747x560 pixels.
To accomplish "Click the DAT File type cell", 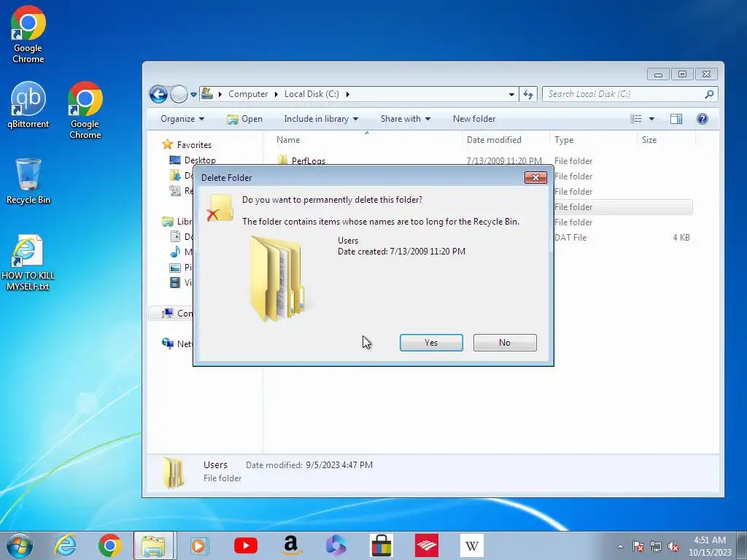I will [570, 237].
